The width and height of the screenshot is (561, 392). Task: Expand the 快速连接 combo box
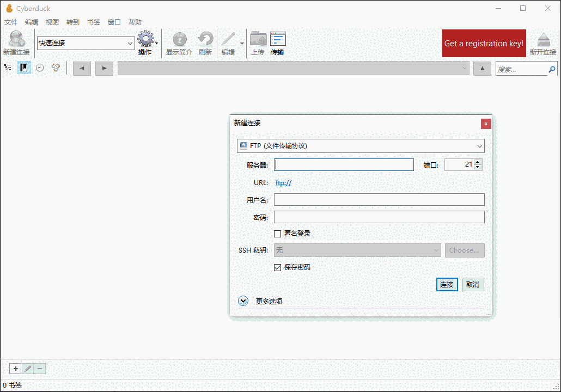(x=130, y=43)
